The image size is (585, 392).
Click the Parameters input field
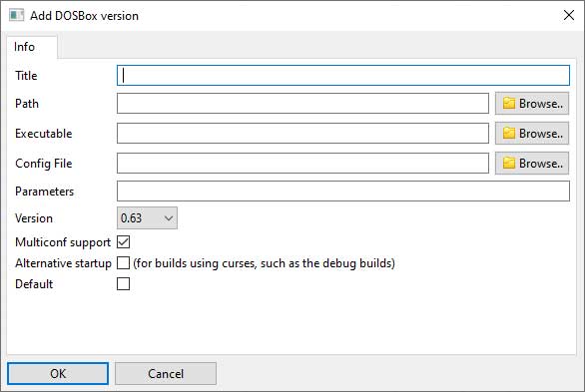343,191
